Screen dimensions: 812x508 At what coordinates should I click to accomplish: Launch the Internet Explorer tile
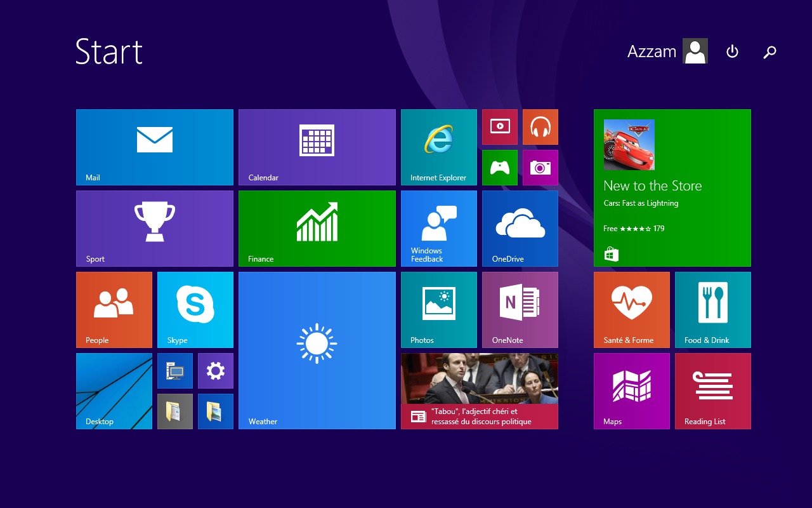(439, 147)
